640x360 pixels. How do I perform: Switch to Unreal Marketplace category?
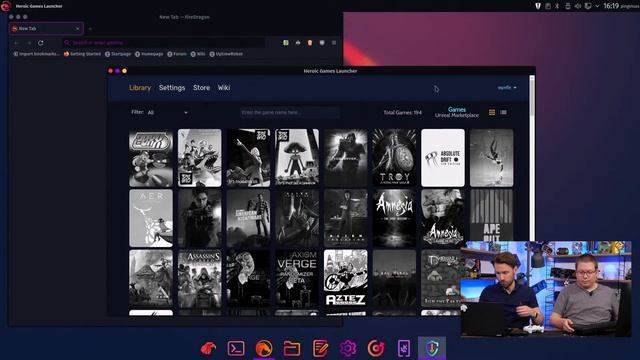(457, 116)
